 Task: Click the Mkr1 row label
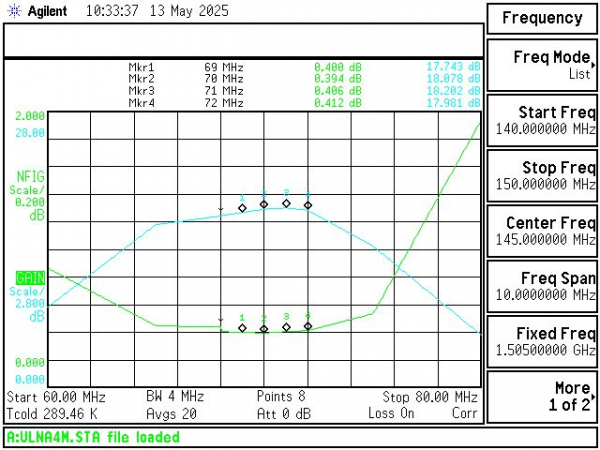pos(142,67)
